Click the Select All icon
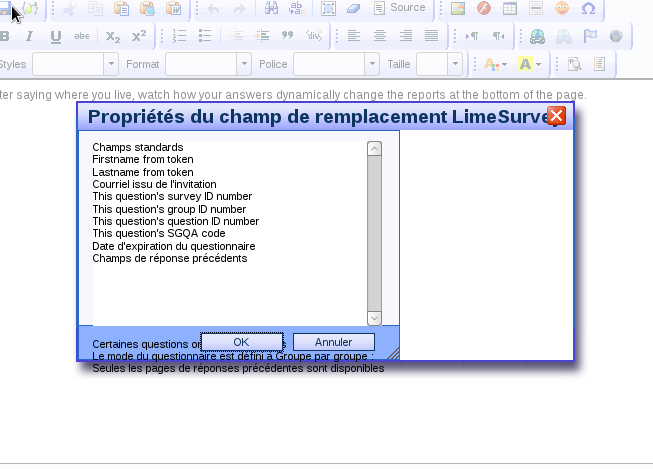The height and width of the screenshot is (469, 653). pyautogui.click(x=328, y=8)
